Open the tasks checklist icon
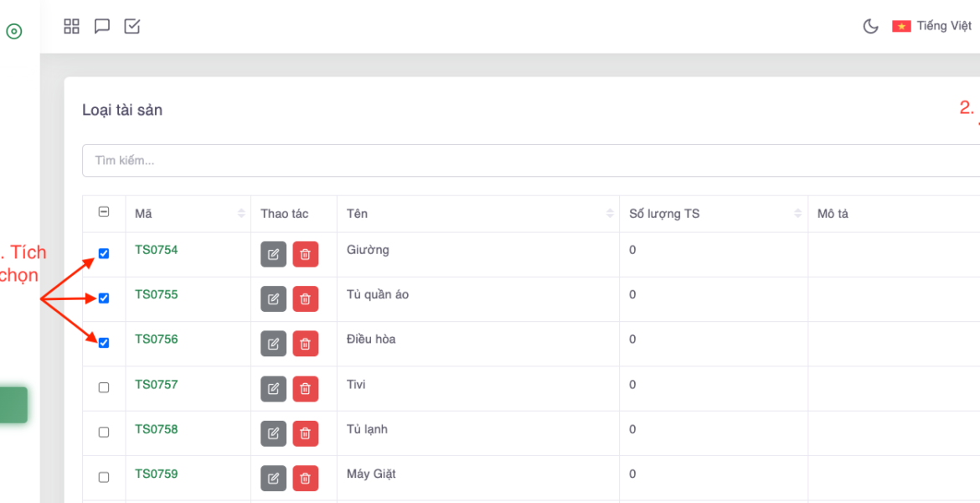 click(x=132, y=26)
